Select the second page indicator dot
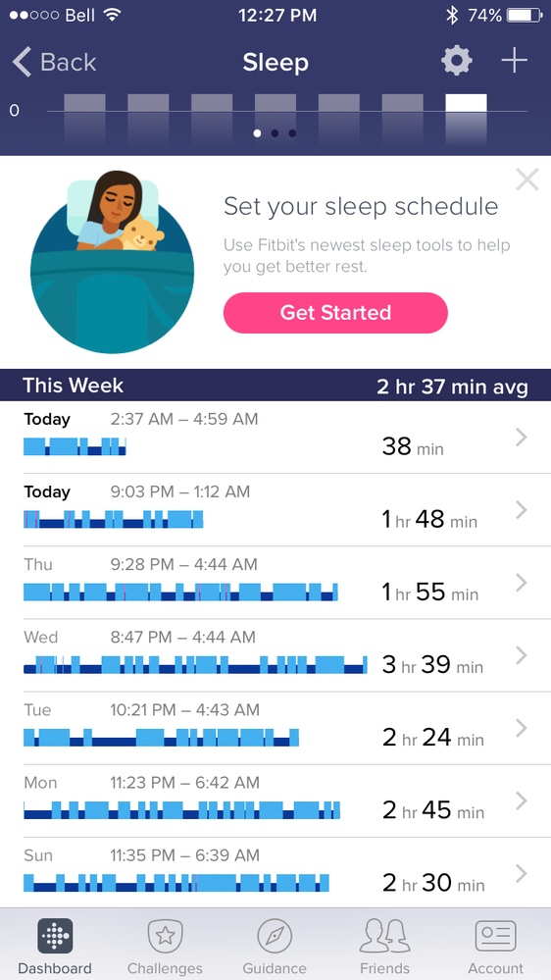551x980 pixels. [275, 133]
